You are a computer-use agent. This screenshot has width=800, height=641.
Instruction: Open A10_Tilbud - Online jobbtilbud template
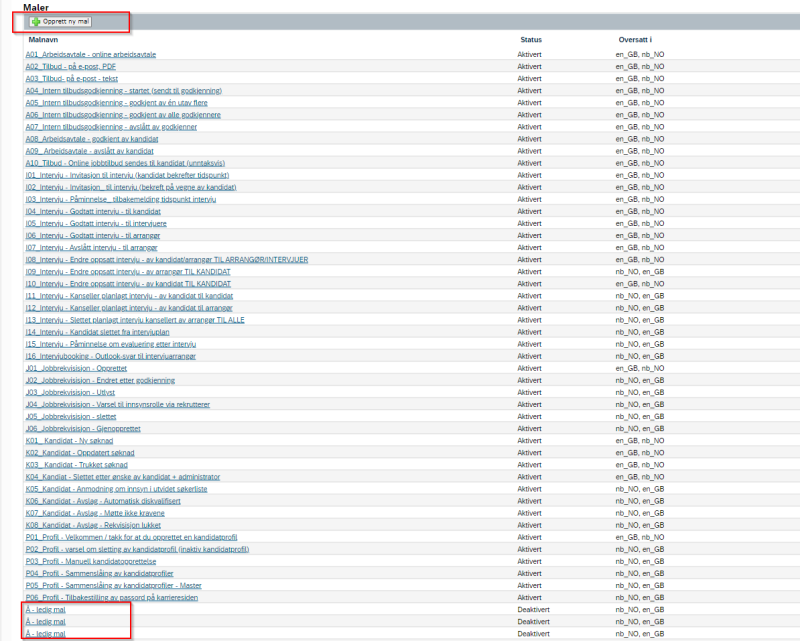(x=126, y=163)
